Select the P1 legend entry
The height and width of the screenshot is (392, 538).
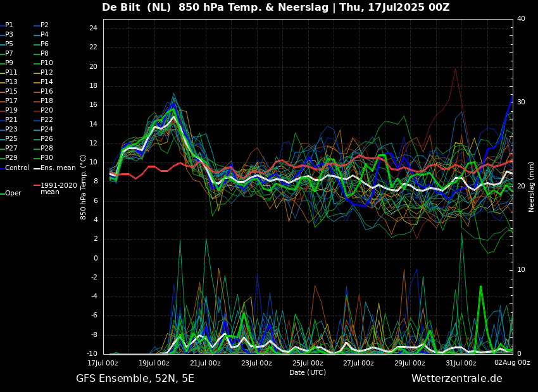pyautogui.click(x=6, y=25)
